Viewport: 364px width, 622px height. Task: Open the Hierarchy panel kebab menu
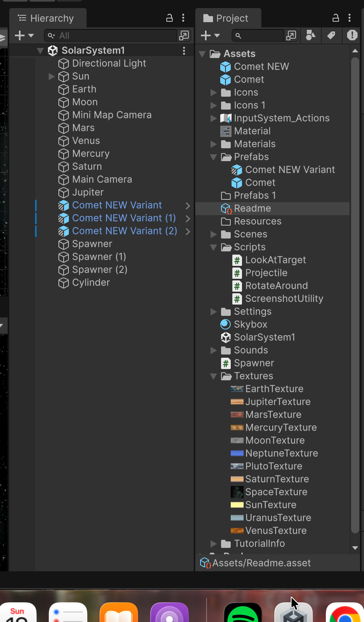coord(183,18)
